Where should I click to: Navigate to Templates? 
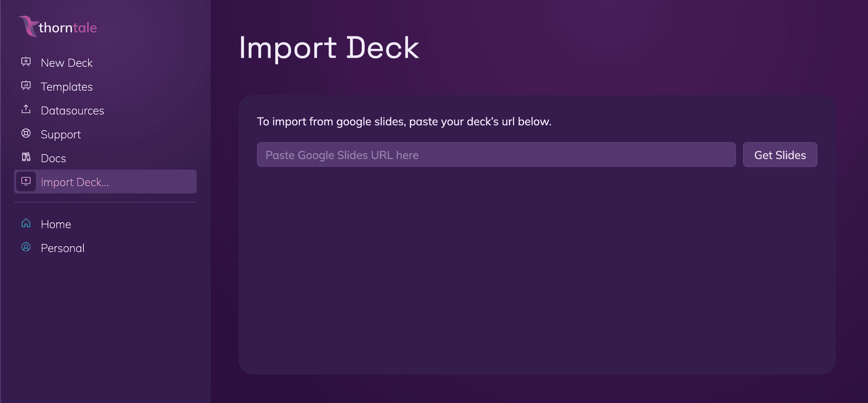[67, 87]
